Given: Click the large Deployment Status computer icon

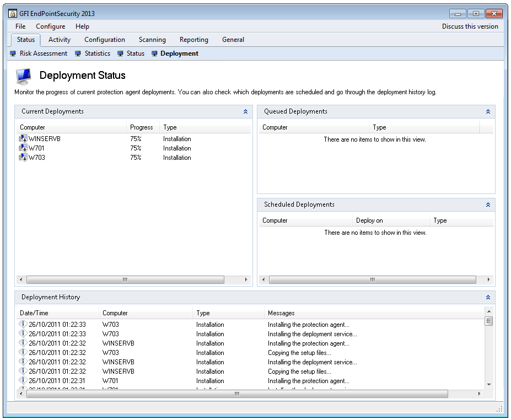Looking at the screenshot, I should click(x=24, y=76).
